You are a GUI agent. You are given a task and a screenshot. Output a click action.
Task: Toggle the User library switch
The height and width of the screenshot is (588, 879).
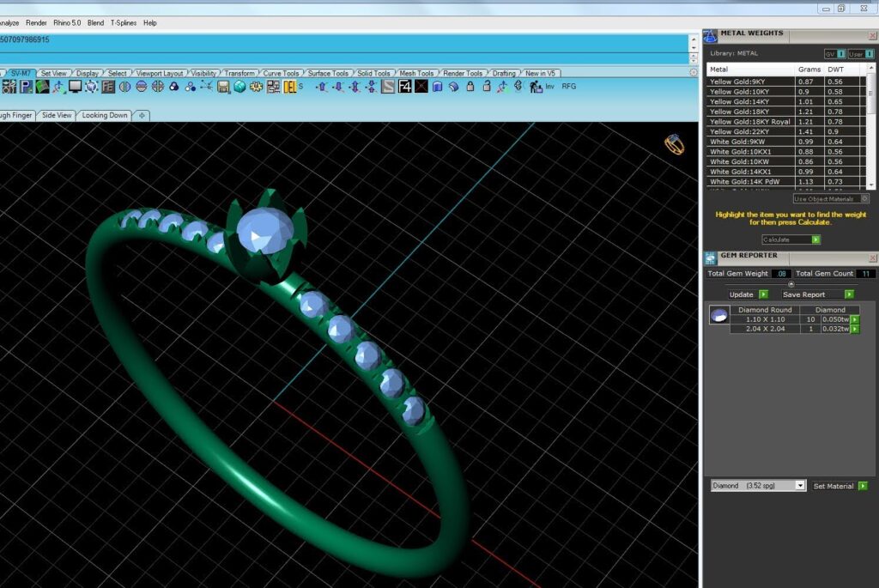tap(860, 54)
